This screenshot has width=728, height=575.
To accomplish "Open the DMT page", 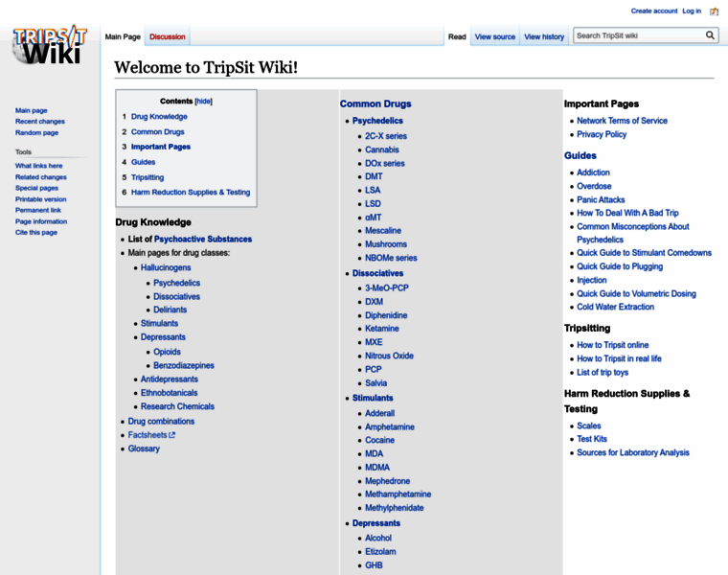I will tap(374, 176).
